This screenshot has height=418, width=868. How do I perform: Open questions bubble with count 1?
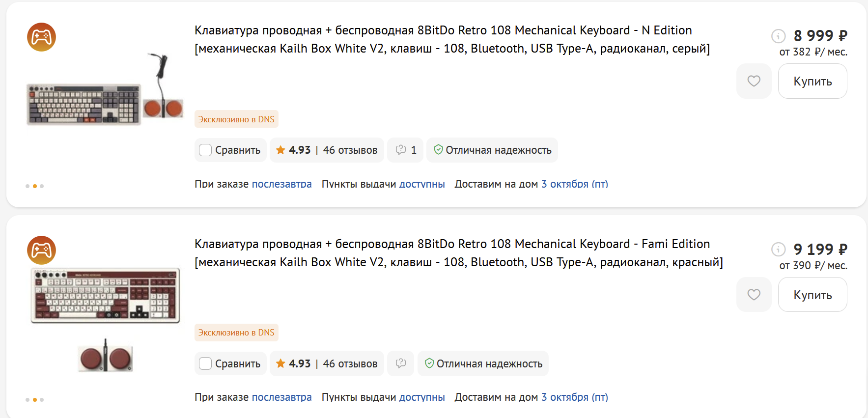[405, 150]
